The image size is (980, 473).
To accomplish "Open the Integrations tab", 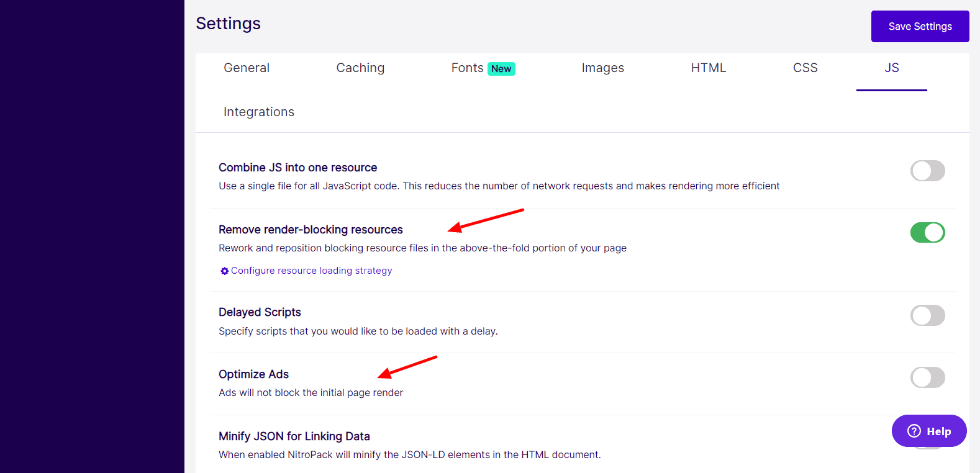I will click(259, 112).
